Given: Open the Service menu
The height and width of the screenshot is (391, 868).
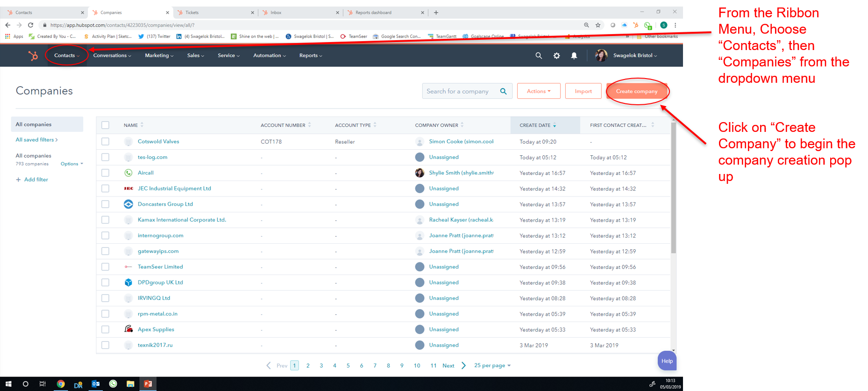Looking at the screenshot, I should click(x=229, y=56).
